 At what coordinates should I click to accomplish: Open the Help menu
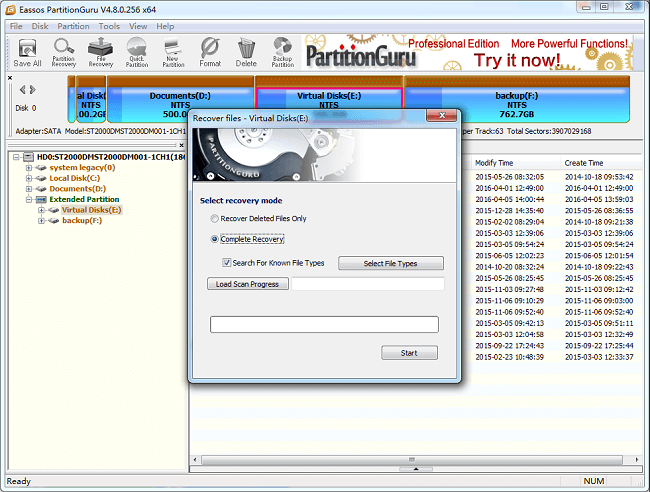tap(165, 26)
